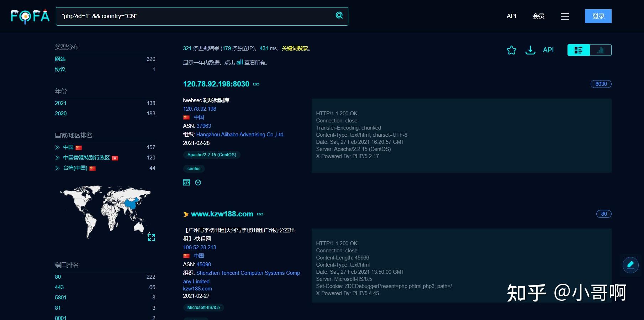Screen dimensions: 644x320
Task: Filter results by year 2020
Action: point(60,114)
